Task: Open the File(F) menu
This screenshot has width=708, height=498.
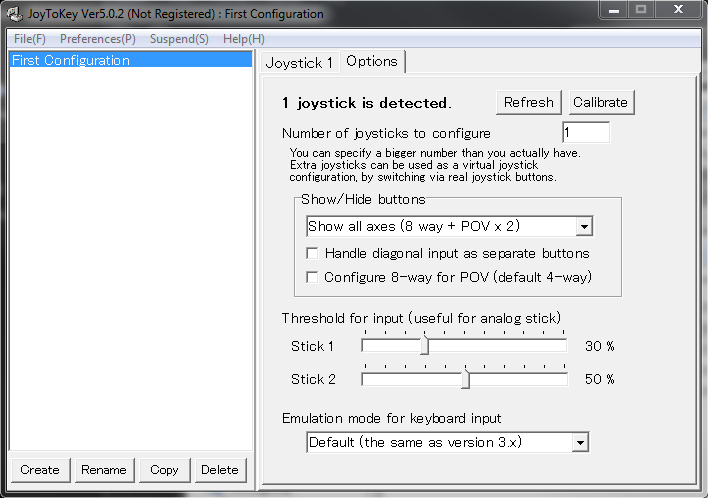Action: point(30,39)
